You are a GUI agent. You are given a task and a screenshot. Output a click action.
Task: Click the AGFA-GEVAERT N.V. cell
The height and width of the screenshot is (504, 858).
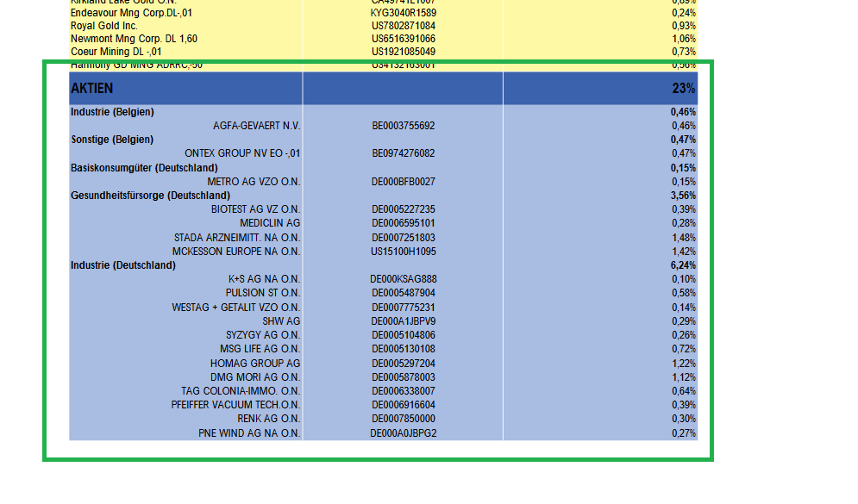(257, 126)
